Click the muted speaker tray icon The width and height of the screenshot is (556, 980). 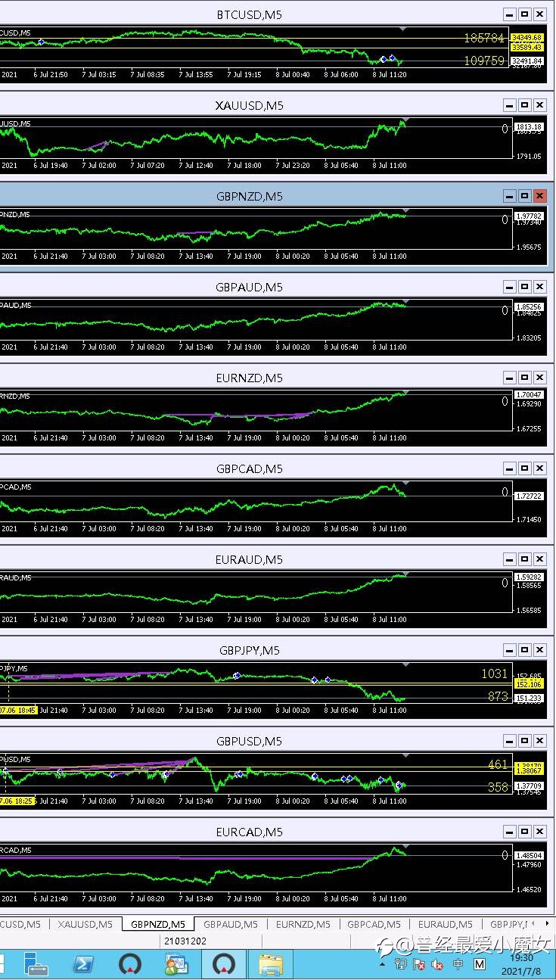pos(437,964)
